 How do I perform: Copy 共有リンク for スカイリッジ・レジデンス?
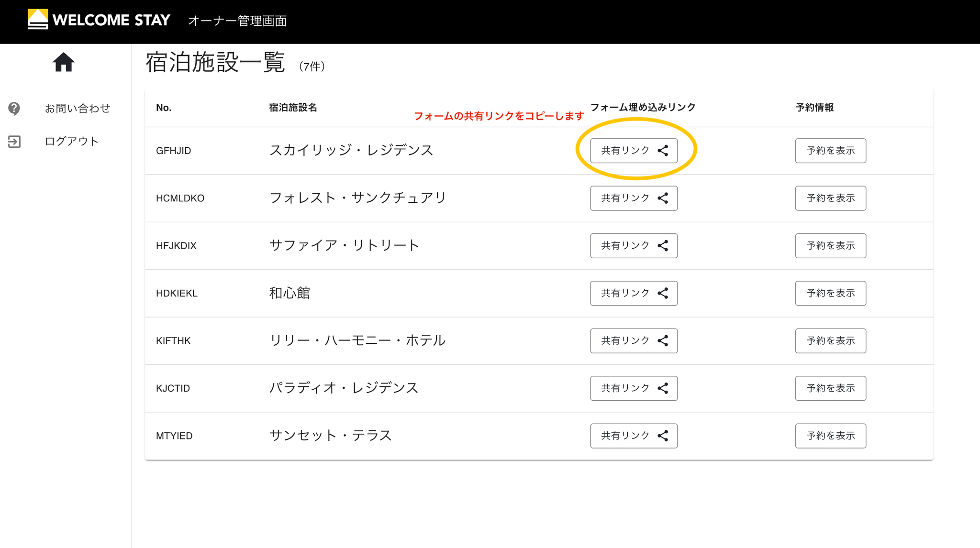coord(634,151)
